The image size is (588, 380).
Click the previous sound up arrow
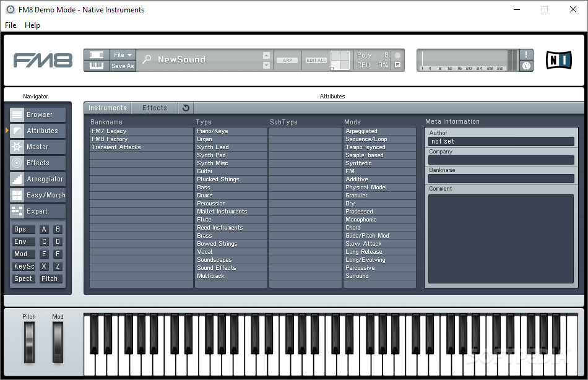tap(266, 55)
